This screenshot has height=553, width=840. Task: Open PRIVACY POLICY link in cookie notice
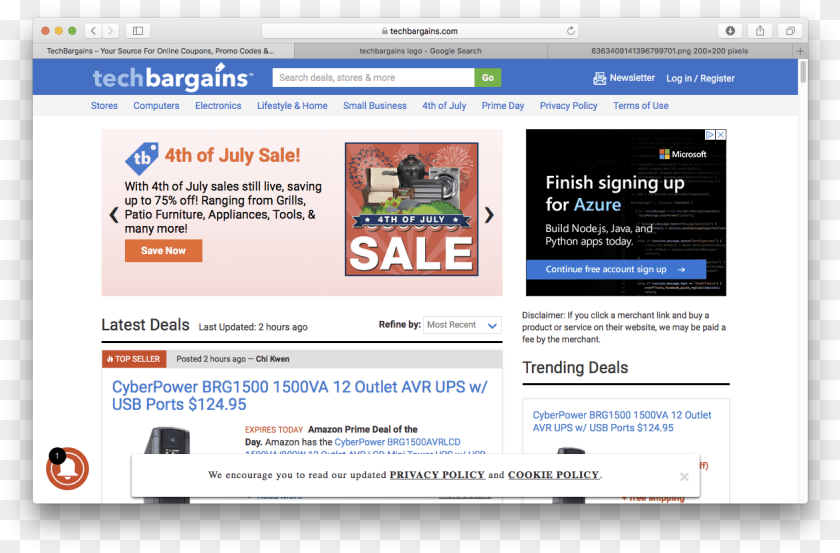(437, 475)
